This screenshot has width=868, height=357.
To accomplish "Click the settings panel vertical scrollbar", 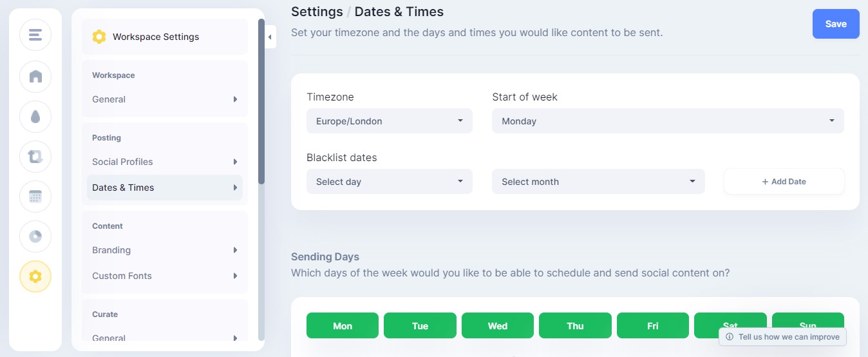I will [261, 102].
